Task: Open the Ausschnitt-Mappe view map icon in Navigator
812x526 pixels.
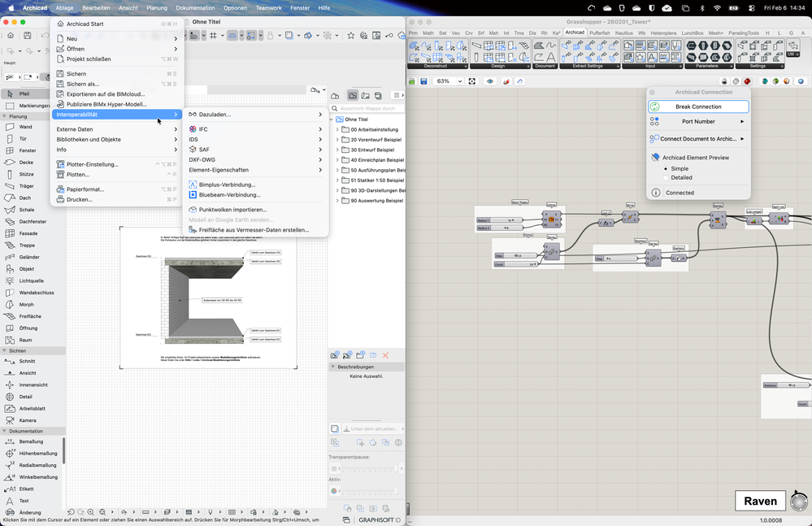Action: tap(353, 96)
